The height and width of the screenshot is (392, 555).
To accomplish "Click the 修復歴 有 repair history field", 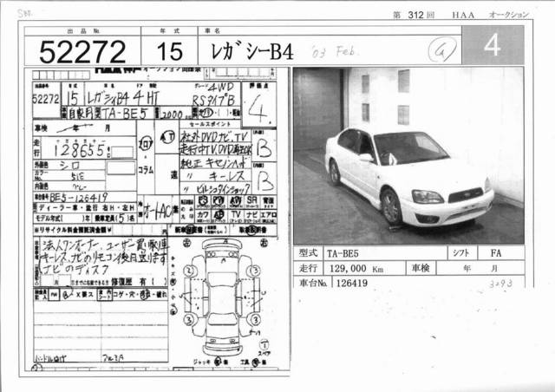I will [139, 282].
